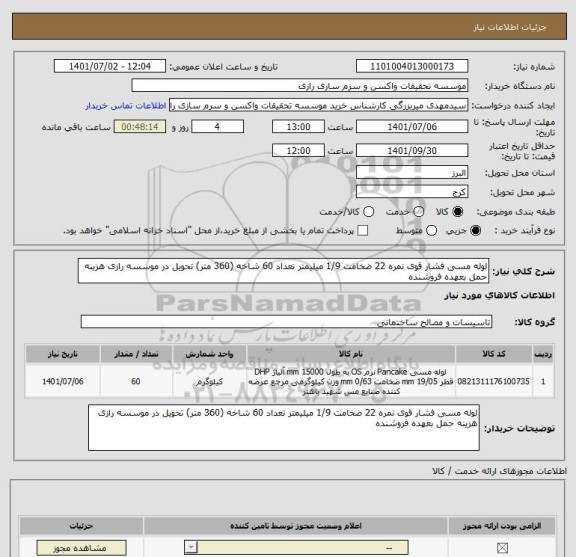Click the نام کالا column header
Viewport: 576px width, 557px height.
tap(351, 354)
